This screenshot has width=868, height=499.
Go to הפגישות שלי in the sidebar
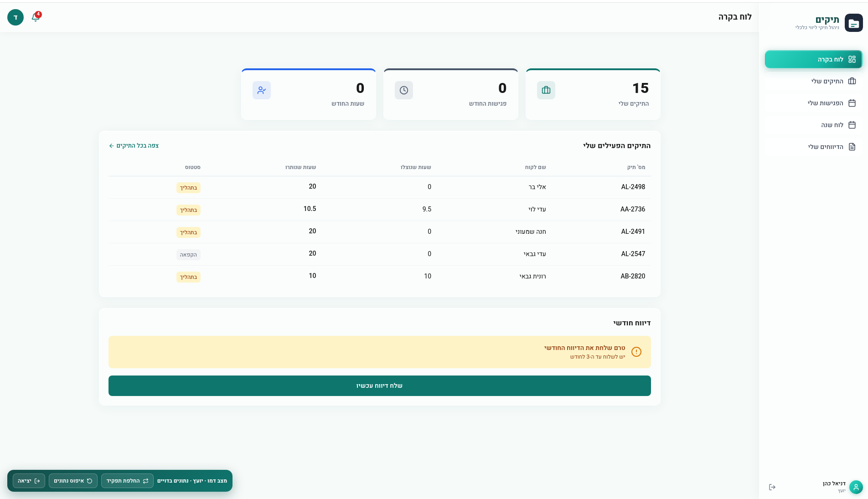click(x=813, y=103)
